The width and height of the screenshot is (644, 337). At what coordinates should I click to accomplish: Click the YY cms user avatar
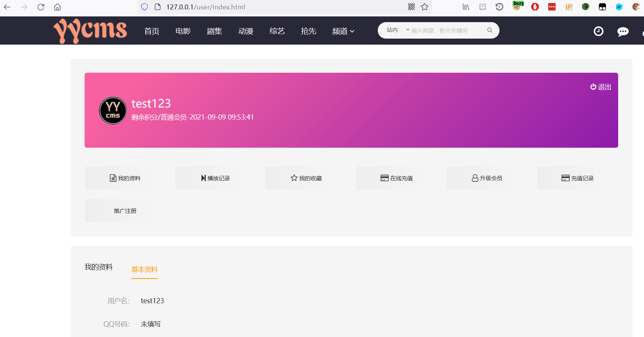tap(113, 111)
